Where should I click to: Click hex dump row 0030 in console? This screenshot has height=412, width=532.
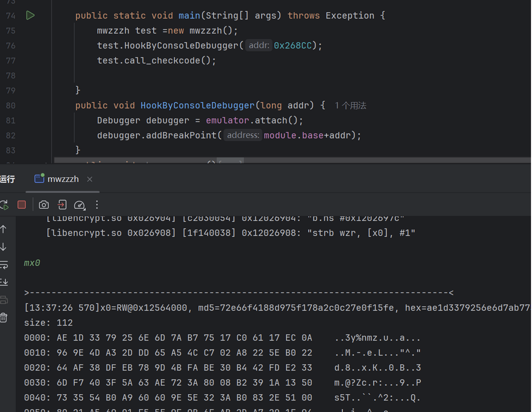(x=222, y=383)
